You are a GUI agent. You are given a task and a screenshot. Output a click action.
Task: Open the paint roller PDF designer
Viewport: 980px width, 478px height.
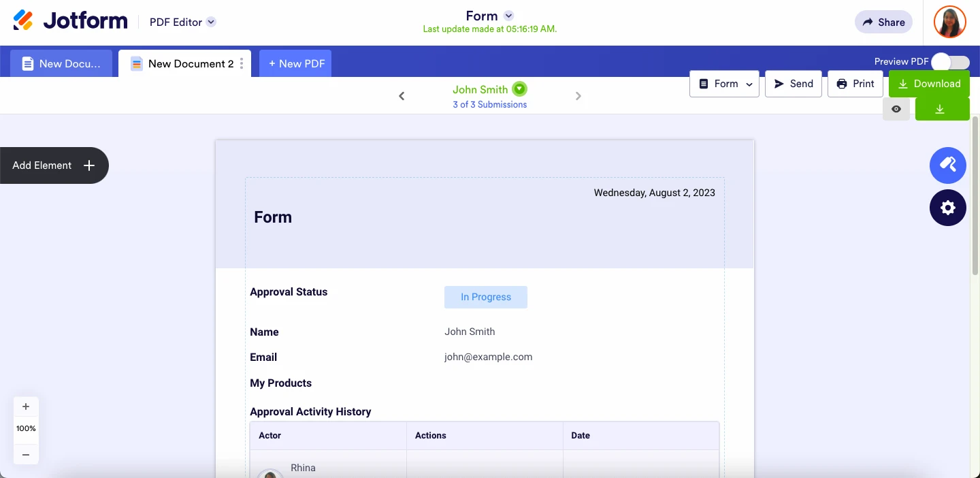(x=947, y=165)
